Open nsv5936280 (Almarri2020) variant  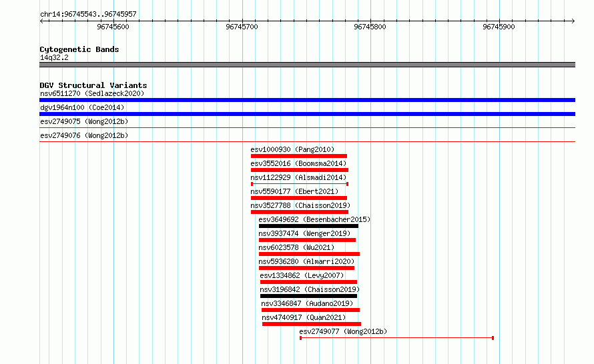[306, 261]
